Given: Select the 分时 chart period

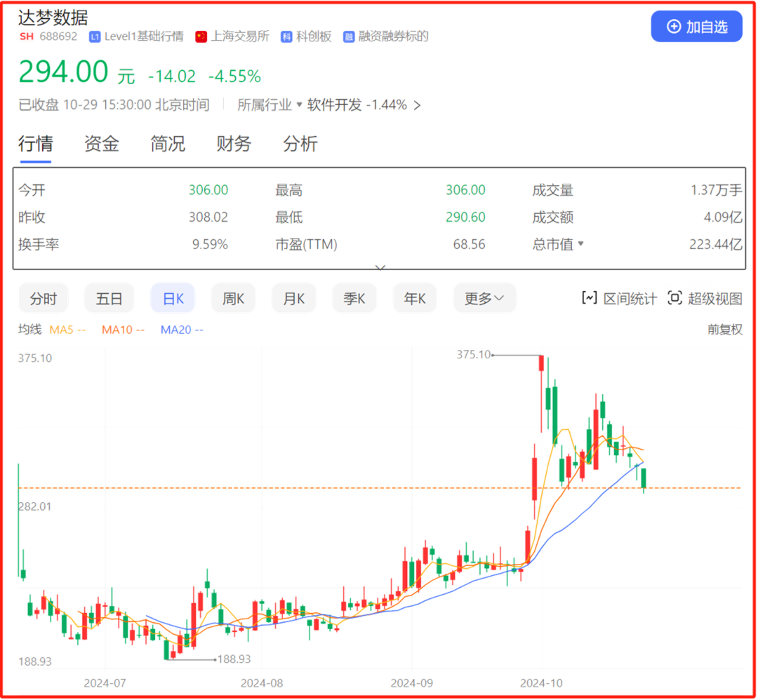Looking at the screenshot, I should pyautogui.click(x=44, y=299).
